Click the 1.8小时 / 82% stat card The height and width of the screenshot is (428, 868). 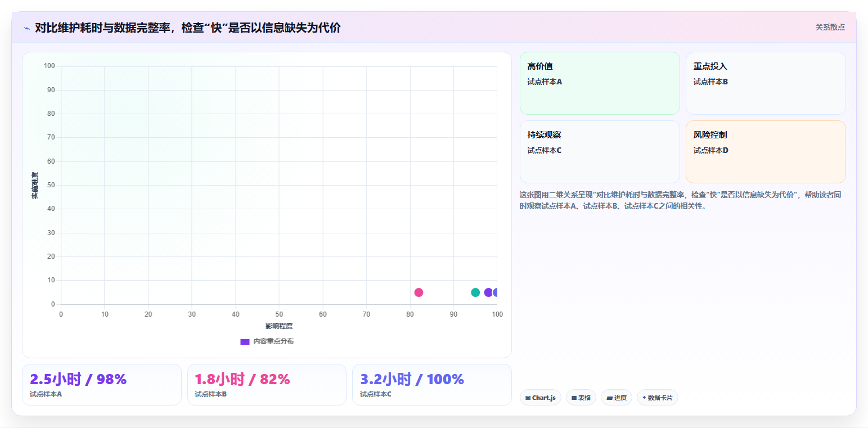(267, 385)
